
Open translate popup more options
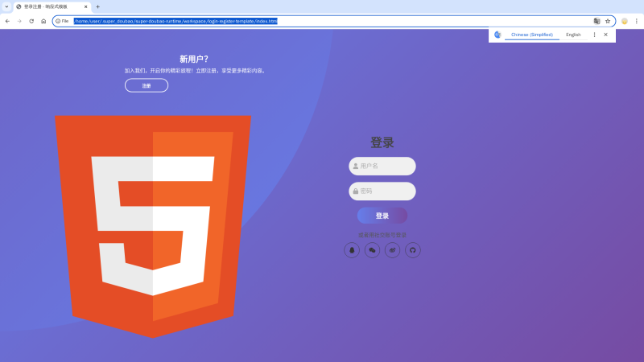point(594,35)
